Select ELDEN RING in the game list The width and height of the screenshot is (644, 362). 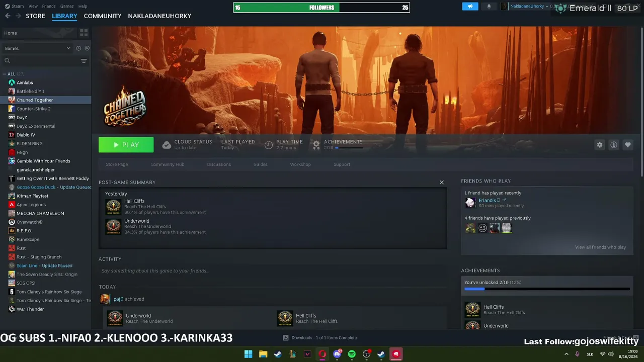coord(45,144)
